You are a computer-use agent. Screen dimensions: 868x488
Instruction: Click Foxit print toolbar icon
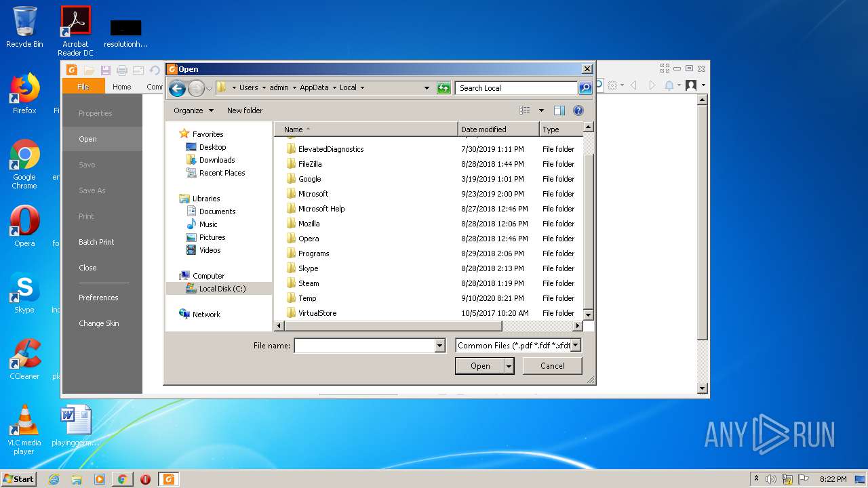click(122, 70)
